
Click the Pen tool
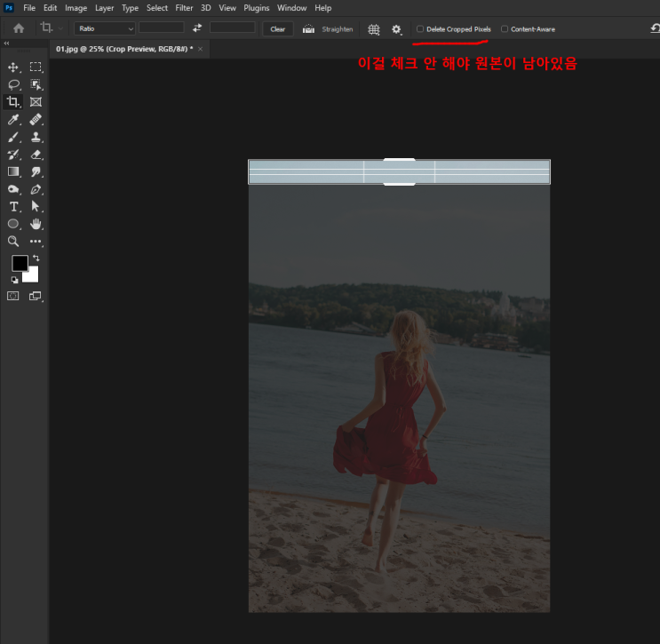tap(36, 189)
